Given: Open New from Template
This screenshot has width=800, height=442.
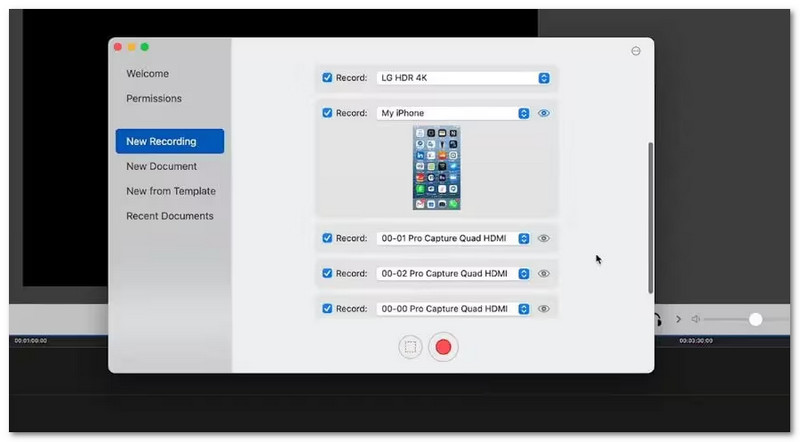Looking at the screenshot, I should [171, 191].
